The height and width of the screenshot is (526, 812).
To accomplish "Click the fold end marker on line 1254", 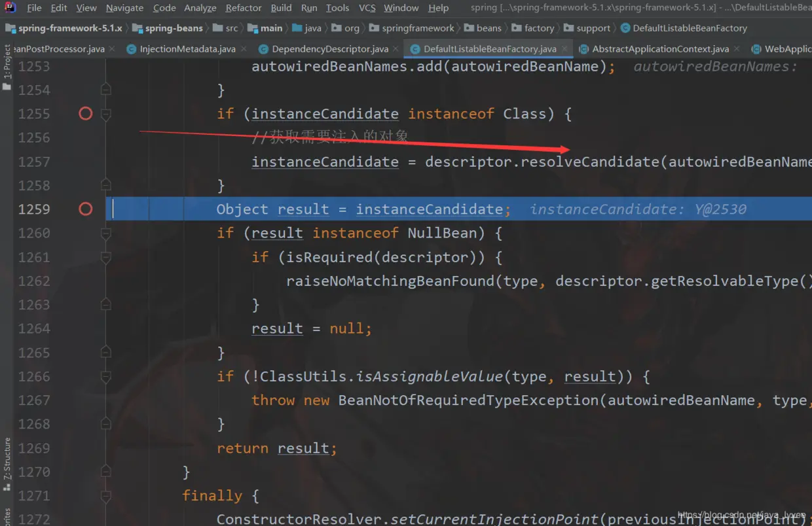I will point(106,90).
